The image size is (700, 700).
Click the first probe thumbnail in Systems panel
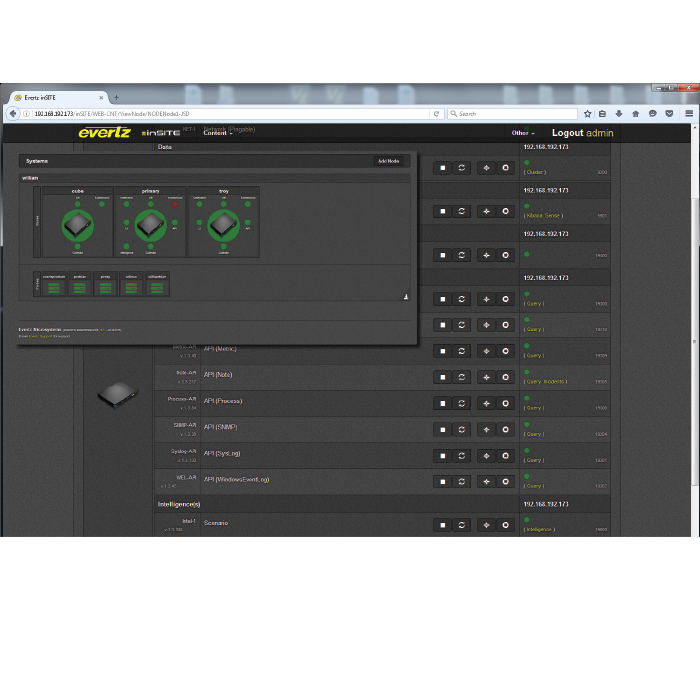54,284
